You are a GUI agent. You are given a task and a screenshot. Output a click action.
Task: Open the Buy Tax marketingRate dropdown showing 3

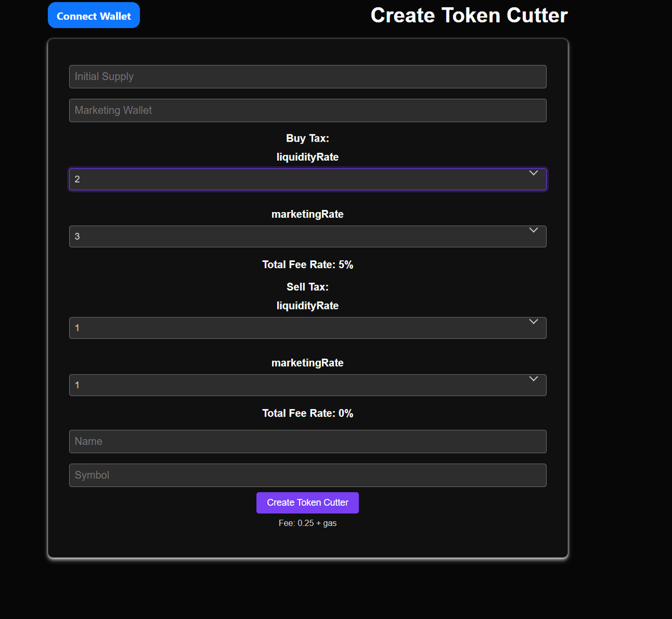point(307,236)
